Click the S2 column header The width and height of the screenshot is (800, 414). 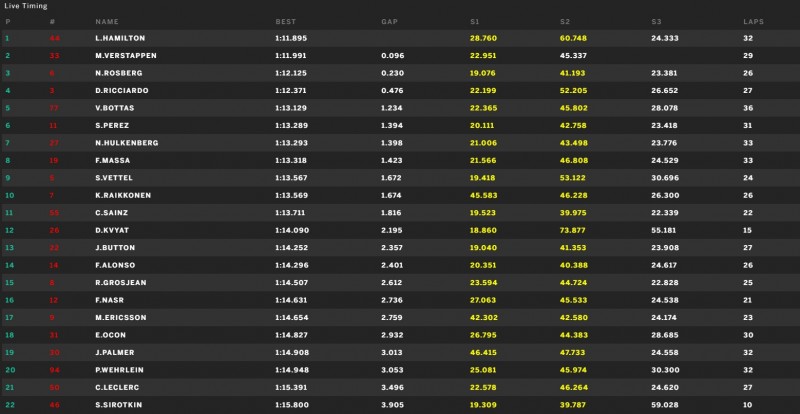click(564, 22)
